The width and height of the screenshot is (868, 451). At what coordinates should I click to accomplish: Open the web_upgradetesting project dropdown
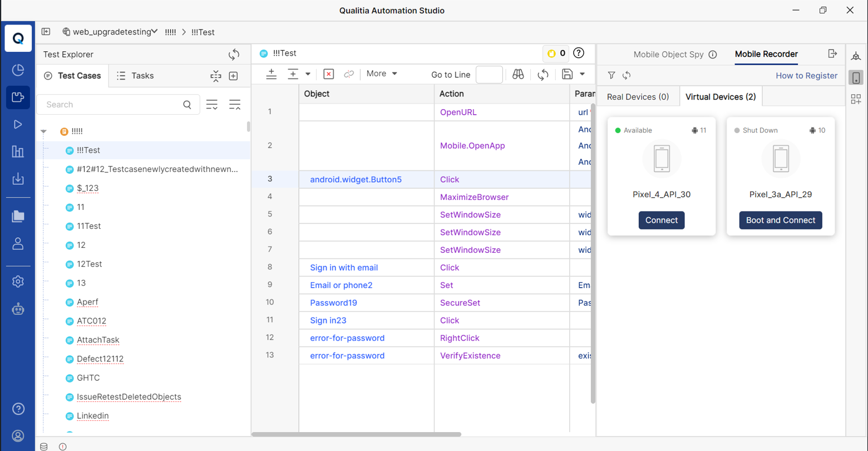coord(110,32)
